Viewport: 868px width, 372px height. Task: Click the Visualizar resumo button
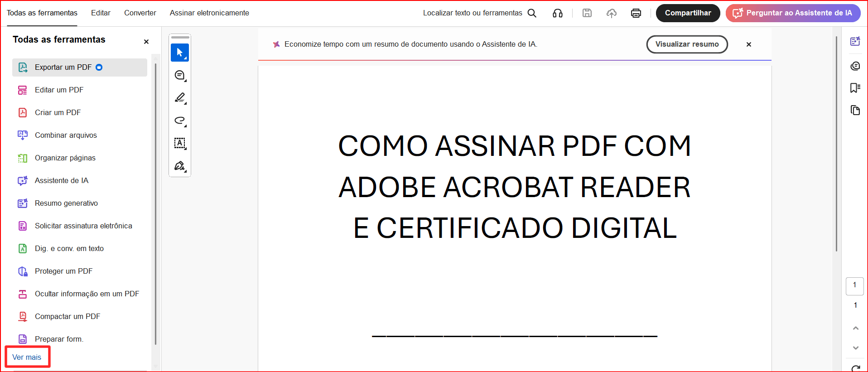tap(687, 44)
